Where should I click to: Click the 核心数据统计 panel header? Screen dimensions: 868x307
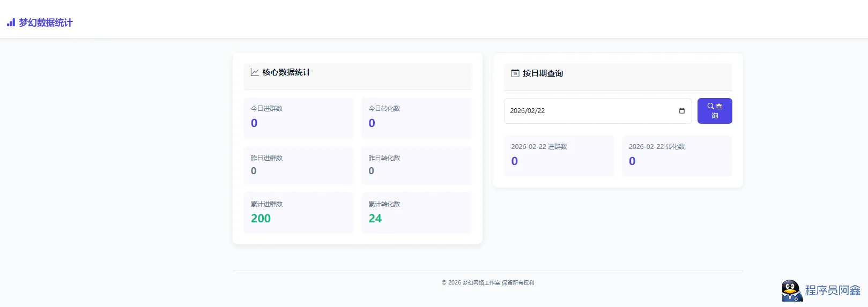pos(358,76)
